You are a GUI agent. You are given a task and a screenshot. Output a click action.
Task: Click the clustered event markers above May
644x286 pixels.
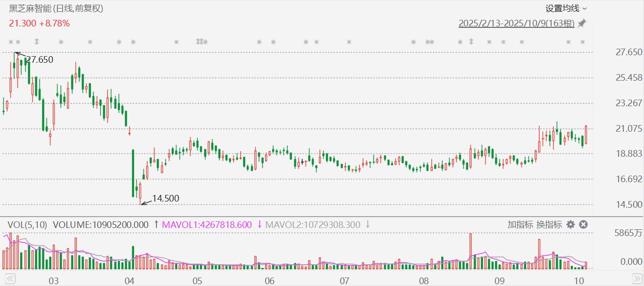point(201,42)
